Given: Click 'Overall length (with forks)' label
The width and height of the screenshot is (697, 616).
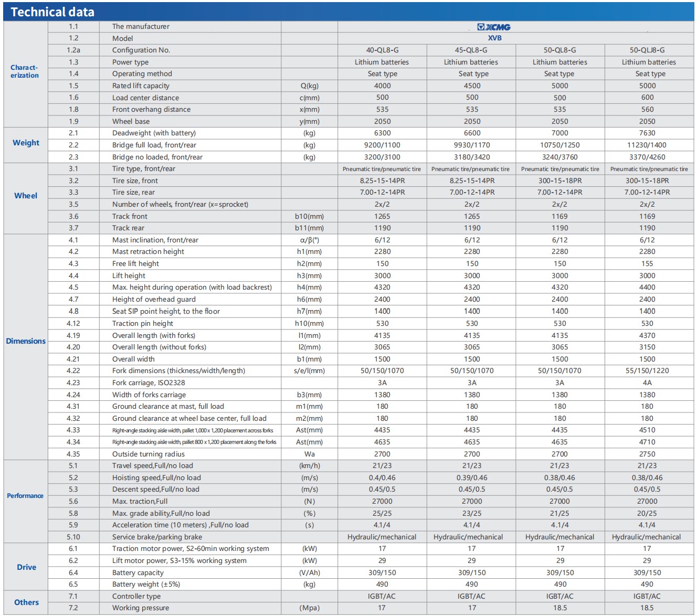Looking at the screenshot, I should click(154, 336).
